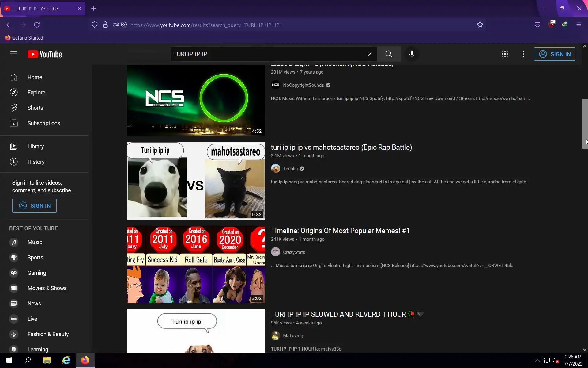Collapse the sidebar with the hamburger icon
This screenshot has height=368, width=588.
click(x=14, y=54)
